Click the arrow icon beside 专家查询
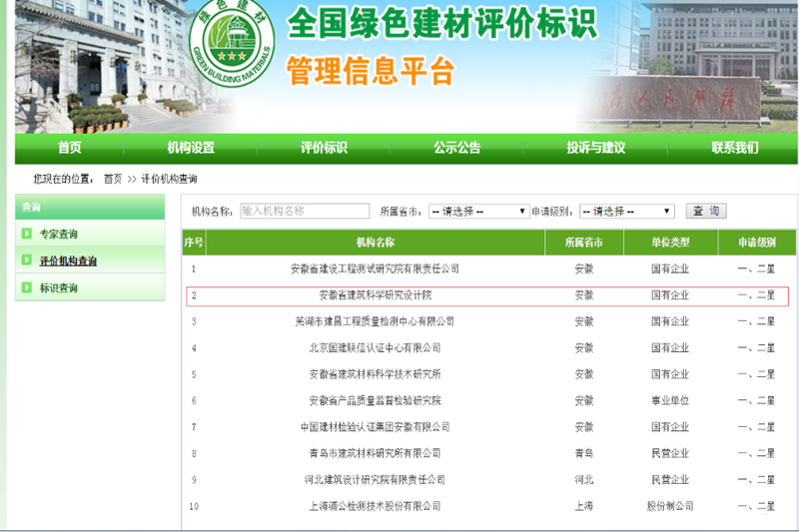Screen dimensions: 799x532 27,234
